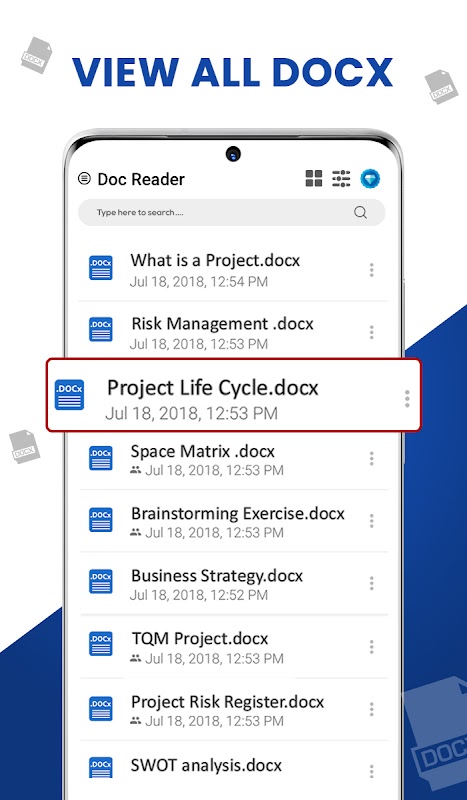This screenshot has width=467, height=800.
Task: Tap the blue premium diamond icon
Action: coord(370,179)
